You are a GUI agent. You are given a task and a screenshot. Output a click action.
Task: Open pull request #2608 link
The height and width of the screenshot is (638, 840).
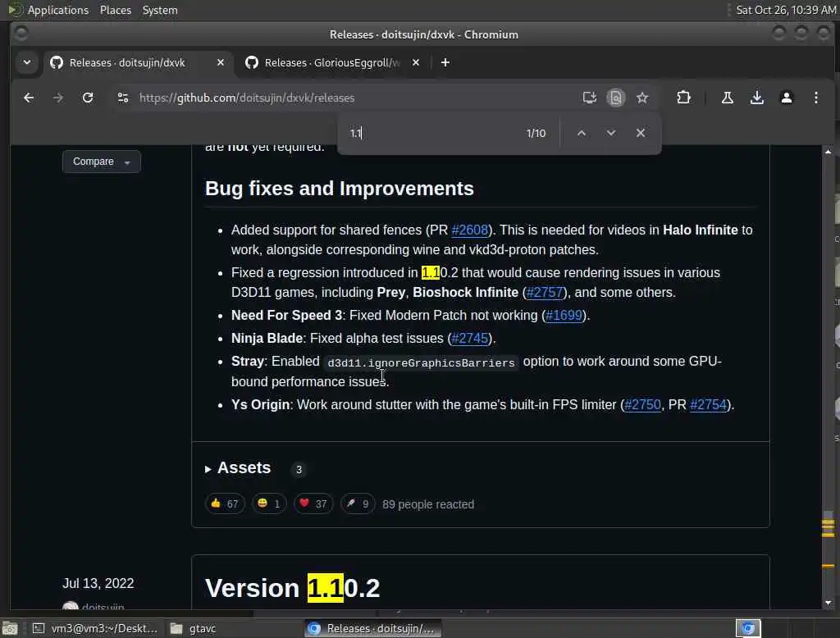(x=470, y=230)
